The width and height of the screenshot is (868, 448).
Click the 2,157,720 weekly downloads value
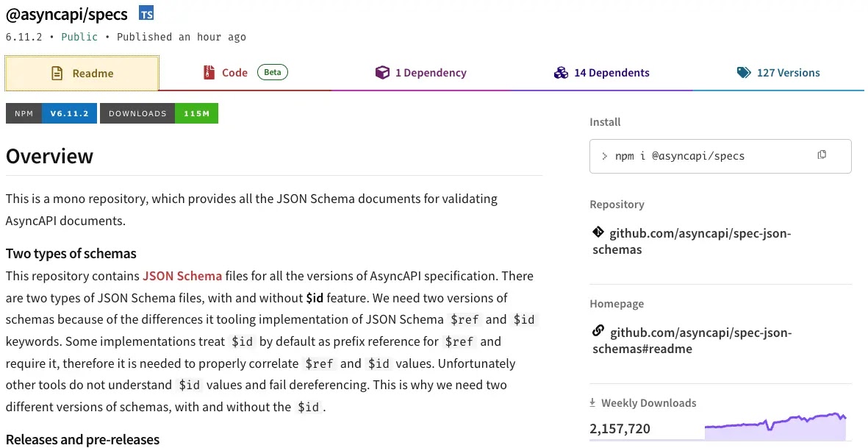tap(620, 428)
